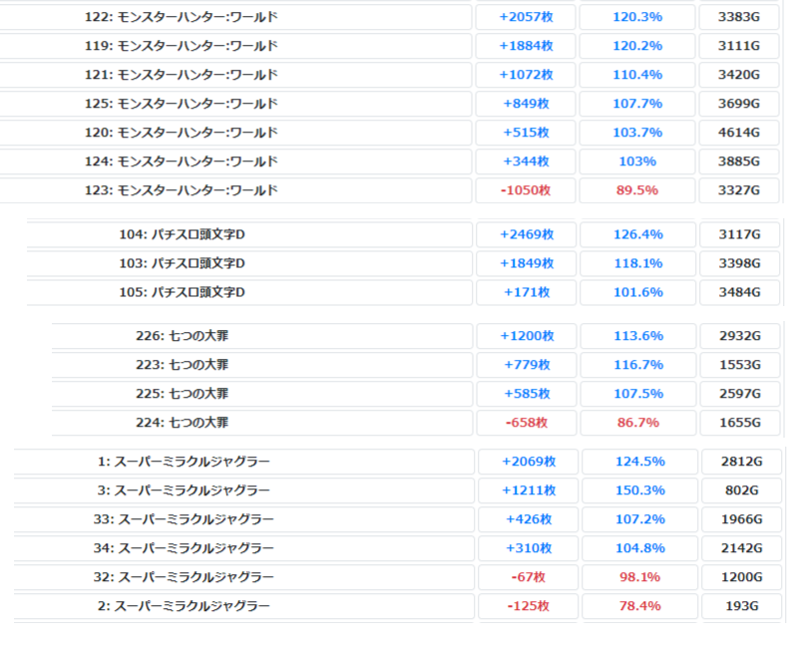The image size is (812, 646).
Task: Click the 110.4% payout rate
Action: point(637,75)
